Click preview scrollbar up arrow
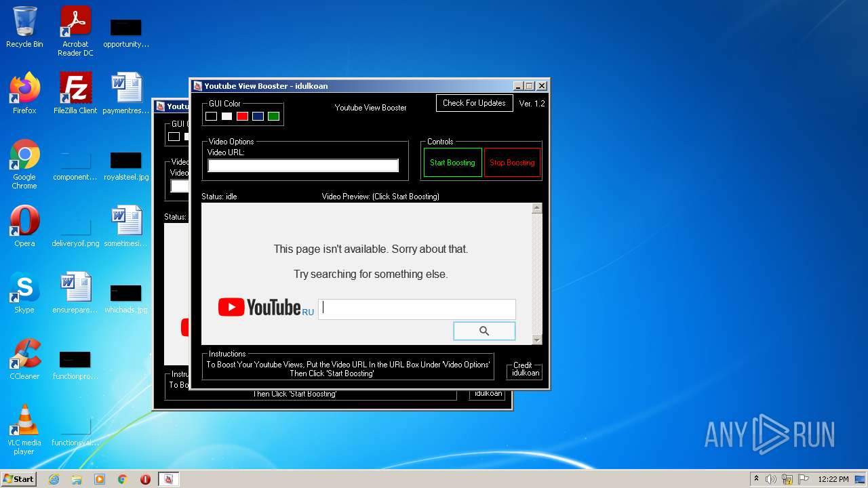Viewport: 868px width, 488px height. coord(537,209)
